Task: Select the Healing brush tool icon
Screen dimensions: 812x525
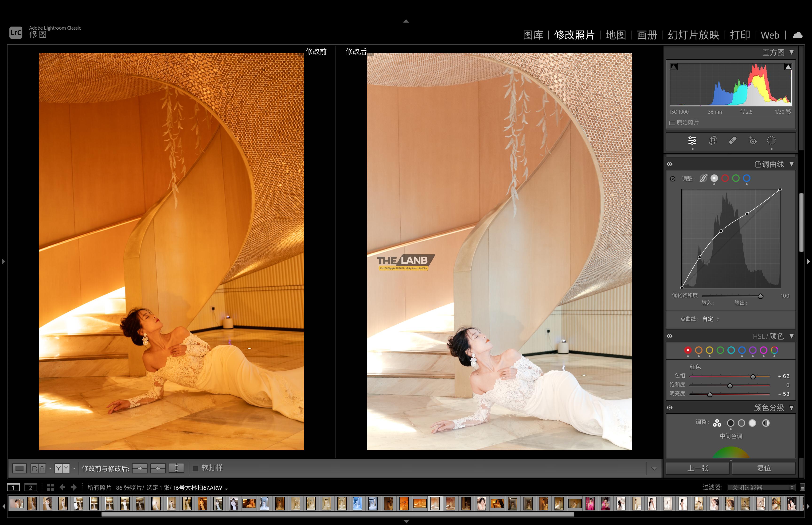Action: point(733,141)
